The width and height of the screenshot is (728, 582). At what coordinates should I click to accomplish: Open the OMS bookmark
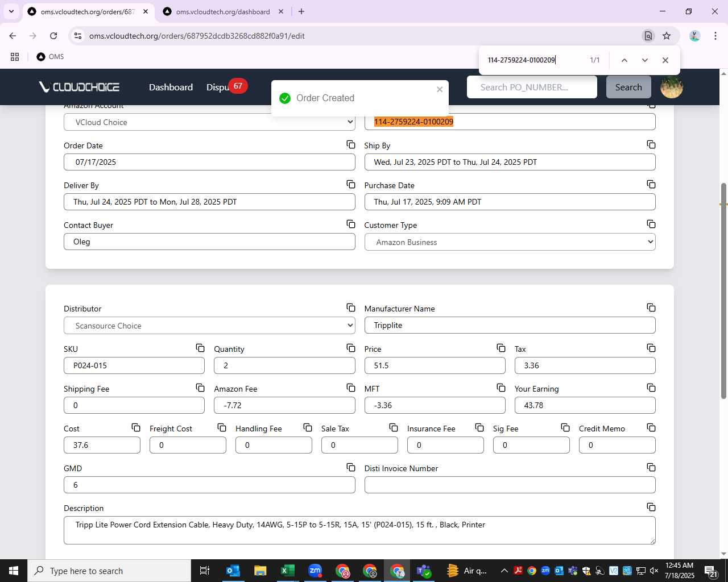[50, 57]
